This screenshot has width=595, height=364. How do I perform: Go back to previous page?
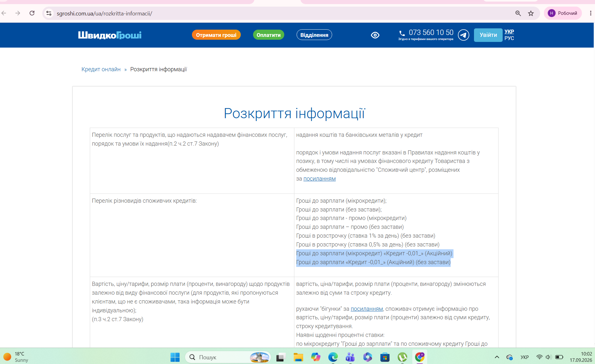[x=4, y=13]
